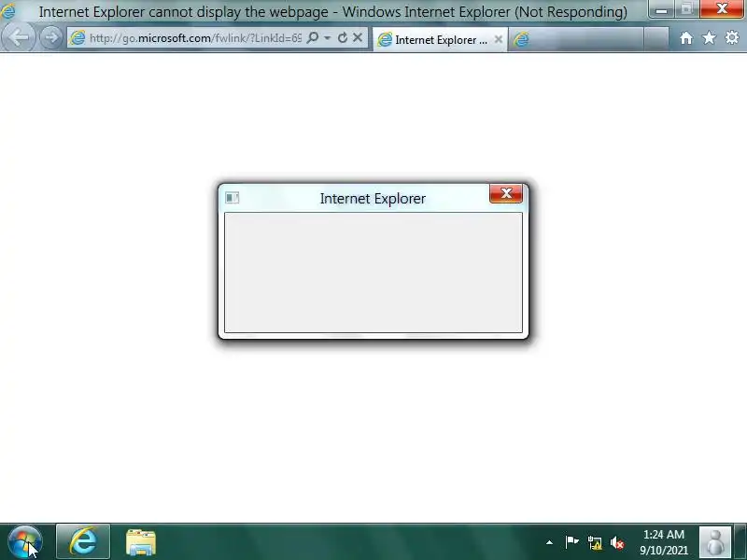The image size is (747, 560).
Task: Switch to the second blank tab
Action: 575,39
